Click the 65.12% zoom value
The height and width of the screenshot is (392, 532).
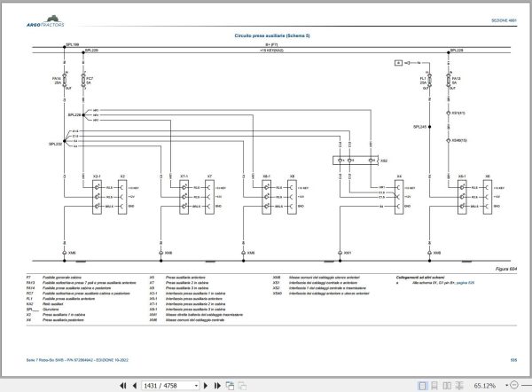(x=484, y=386)
